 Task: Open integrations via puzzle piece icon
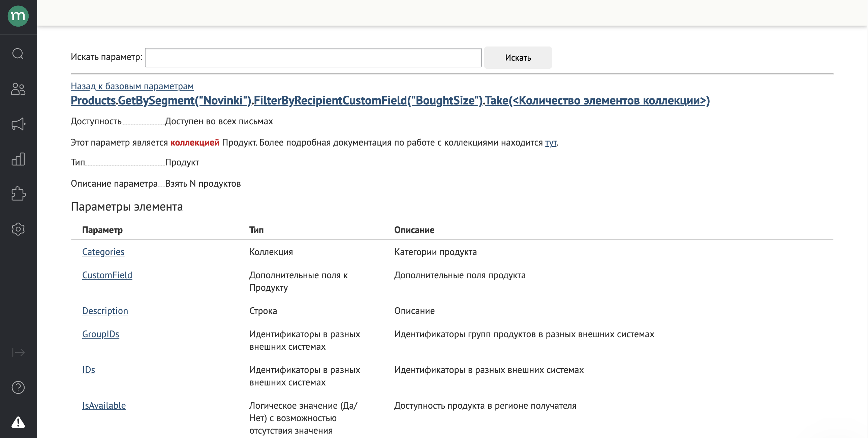pos(18,194)
